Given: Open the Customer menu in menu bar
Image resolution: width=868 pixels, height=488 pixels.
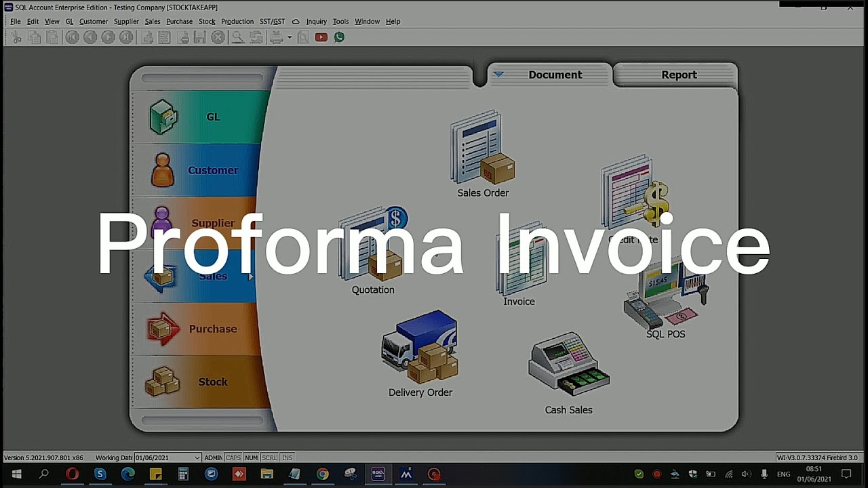Looking at the screenshot, I should tap(94, 22).
